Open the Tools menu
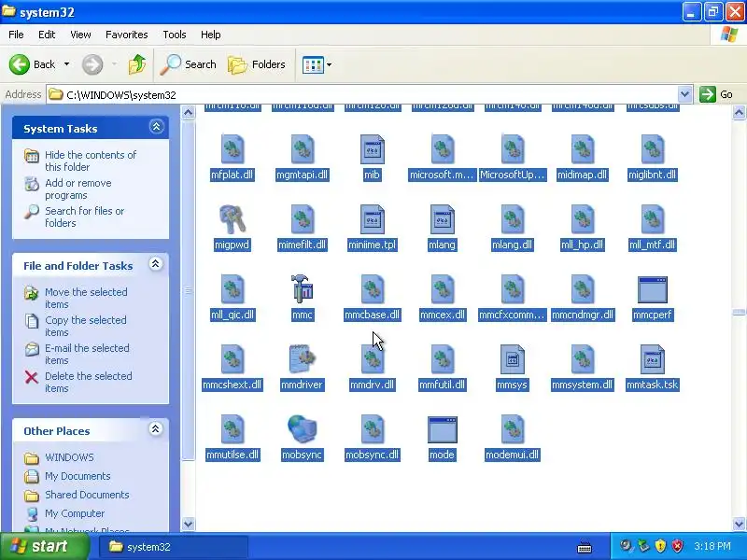This screenshot has height=560, width=747. 175,35
